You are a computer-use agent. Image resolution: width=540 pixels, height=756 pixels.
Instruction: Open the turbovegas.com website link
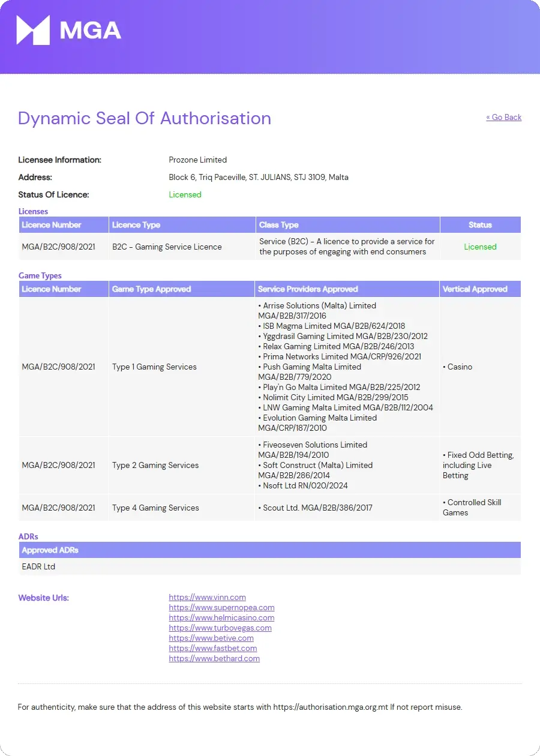[x=220, y=628]
